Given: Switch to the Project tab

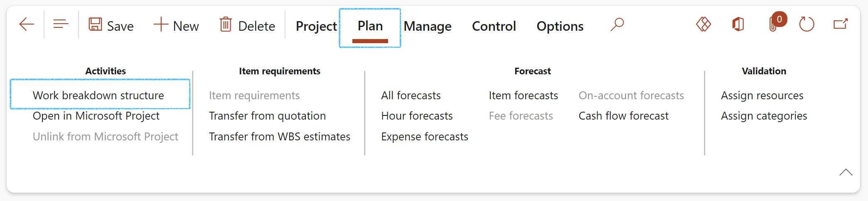Looking at the screenshot, I should [316, 26].
